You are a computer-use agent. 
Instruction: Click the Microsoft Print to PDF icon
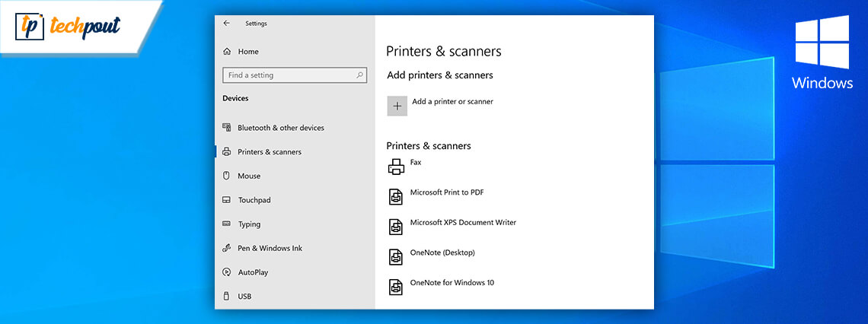[x=396, y=197]
